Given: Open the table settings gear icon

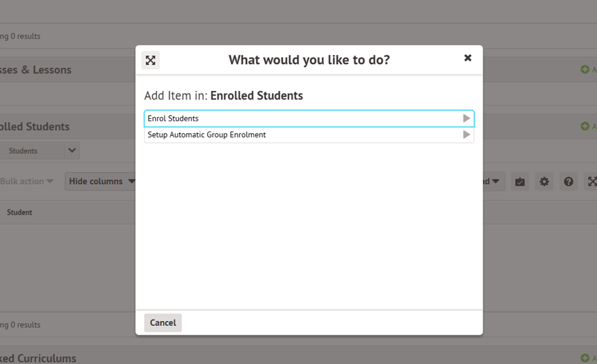Looking at the screenshot, I should click(x=544, y=182).
